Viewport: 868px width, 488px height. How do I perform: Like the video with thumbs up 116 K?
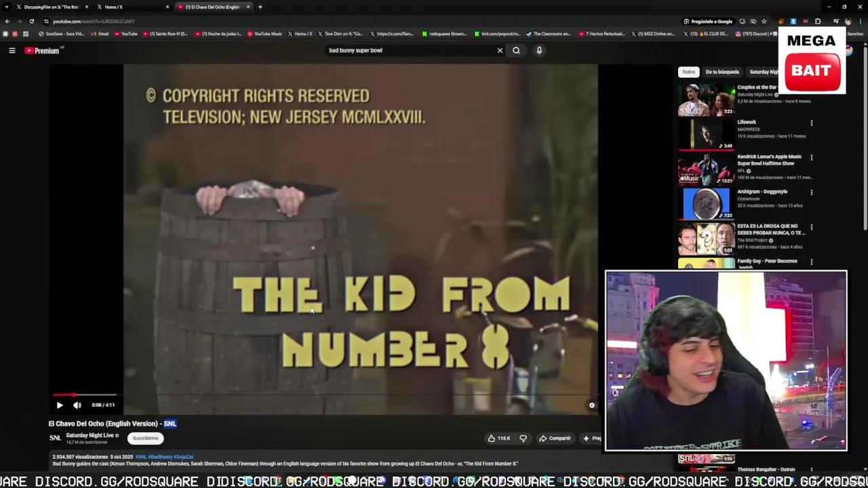pyautogui.click(x=499, y=439)
